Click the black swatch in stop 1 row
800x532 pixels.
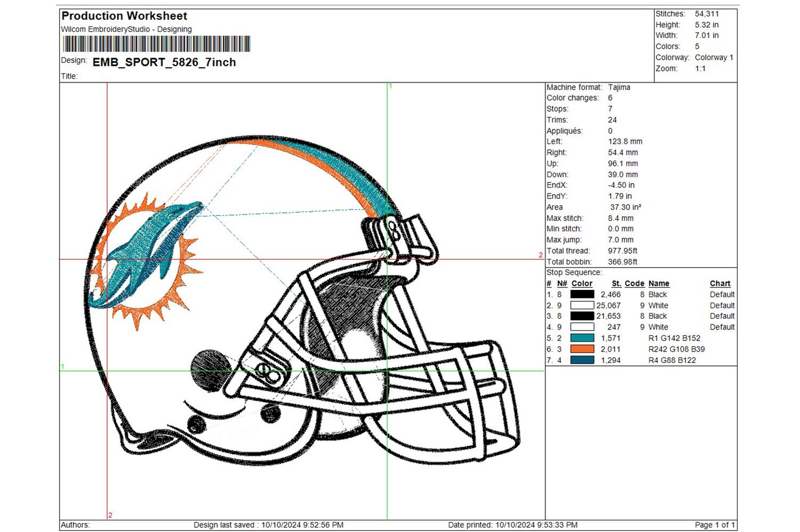pyautogui.click(x=582, y=294)
